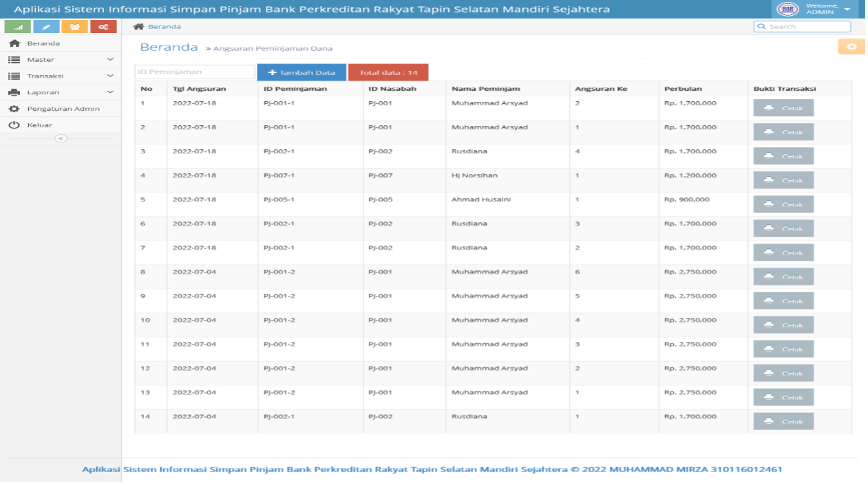The width and height of the screenshot is (868, 485).
Task: Open the orange settings gear on right edge
Action: [x=851, y=47]
